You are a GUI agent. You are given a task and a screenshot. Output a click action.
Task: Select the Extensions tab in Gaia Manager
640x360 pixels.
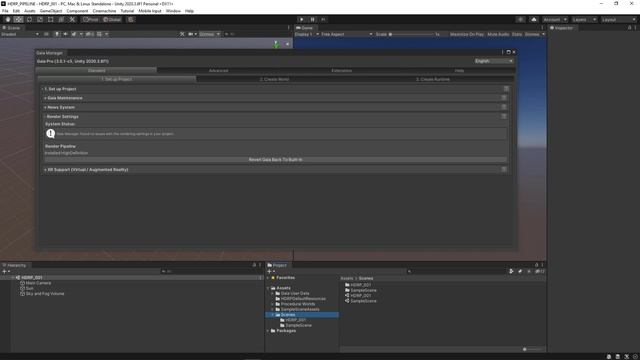tap(342, 71)
